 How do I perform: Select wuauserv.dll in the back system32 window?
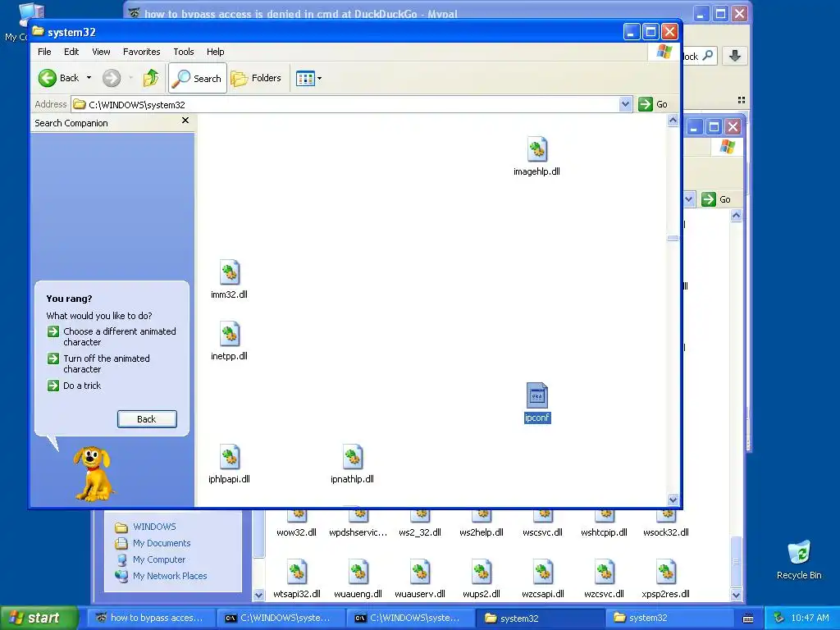click(x=420, y=578)
